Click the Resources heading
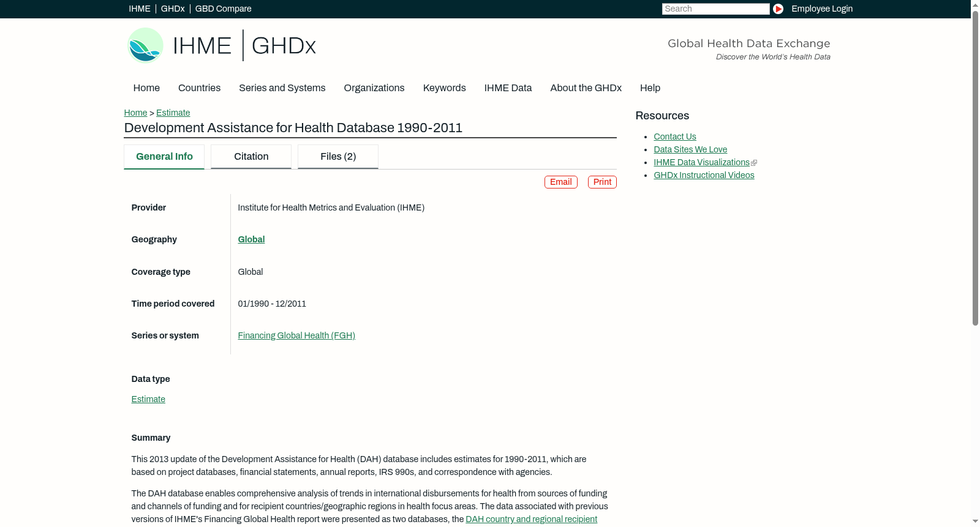Screen dimensions: 980x527 (662, 116)
